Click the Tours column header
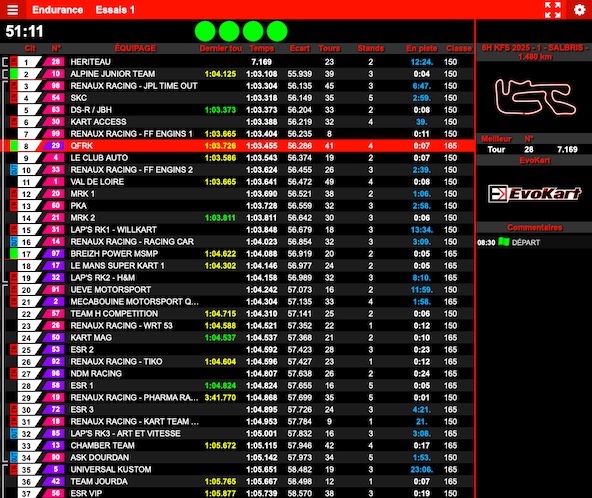This screenshot has width=592, height=498. click(x=329, y=48)
